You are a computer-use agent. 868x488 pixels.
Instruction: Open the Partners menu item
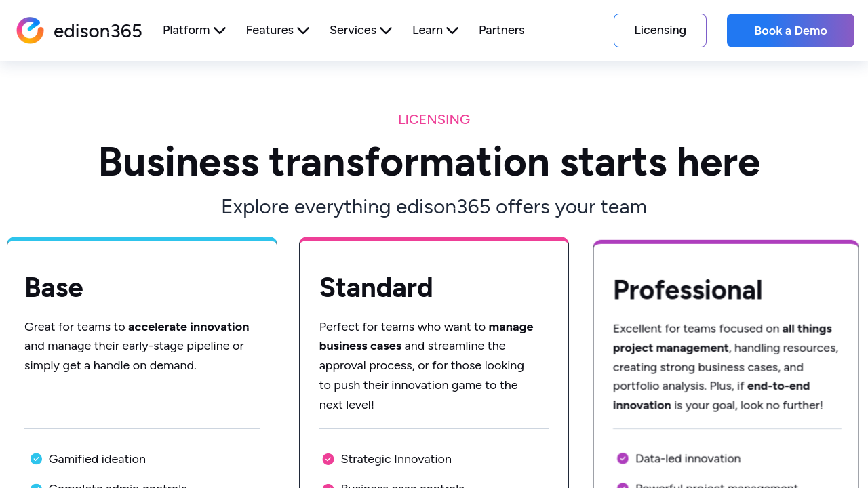tap(501, 30)
